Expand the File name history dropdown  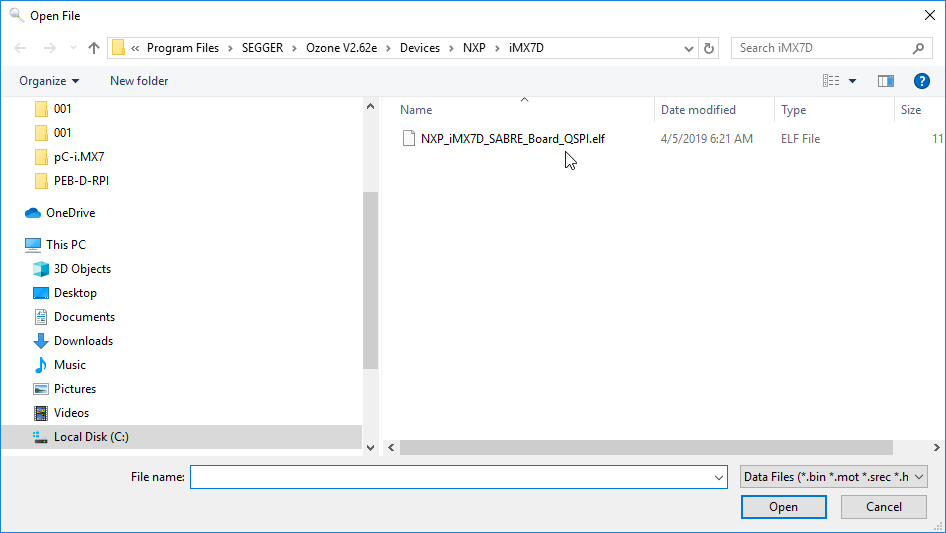point(719,478)
